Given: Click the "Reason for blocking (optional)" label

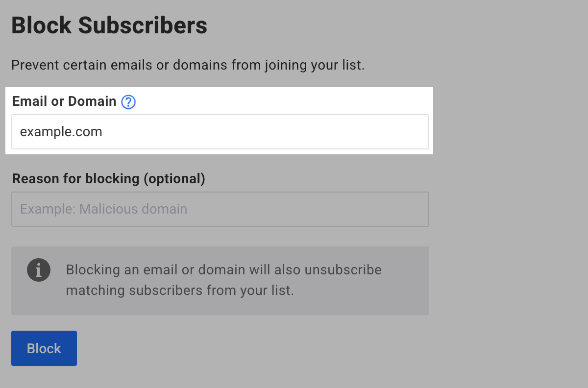Looking at the screenshot, I should pos(108,179).
